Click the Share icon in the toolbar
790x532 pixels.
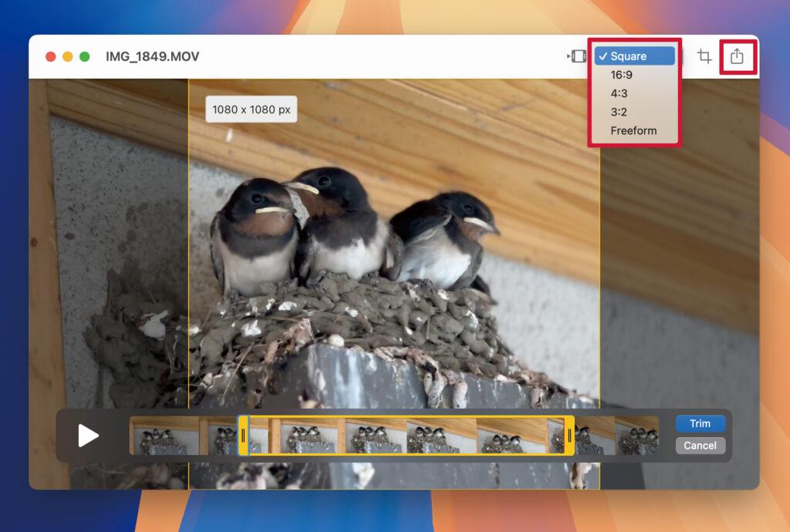[x=737, y=56]
